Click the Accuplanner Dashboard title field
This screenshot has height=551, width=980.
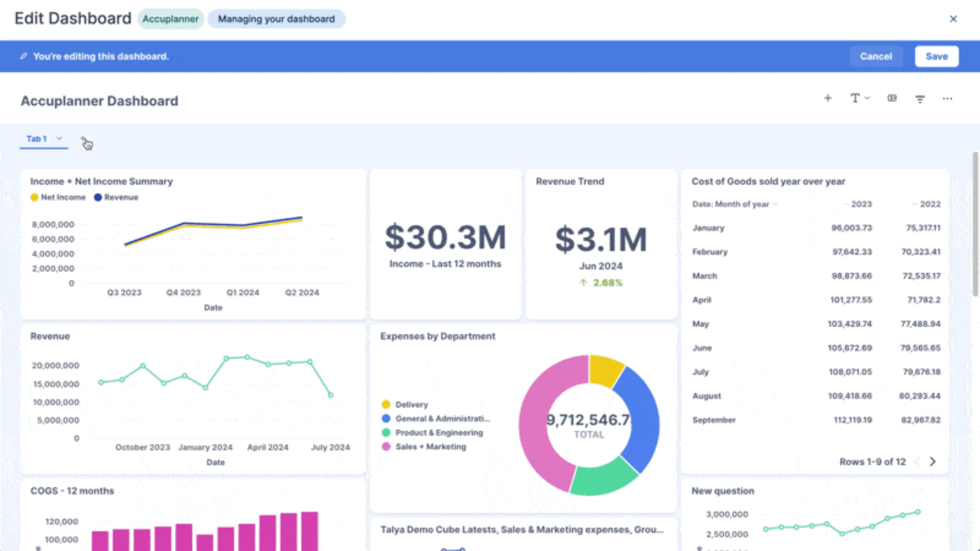(99, 101)
